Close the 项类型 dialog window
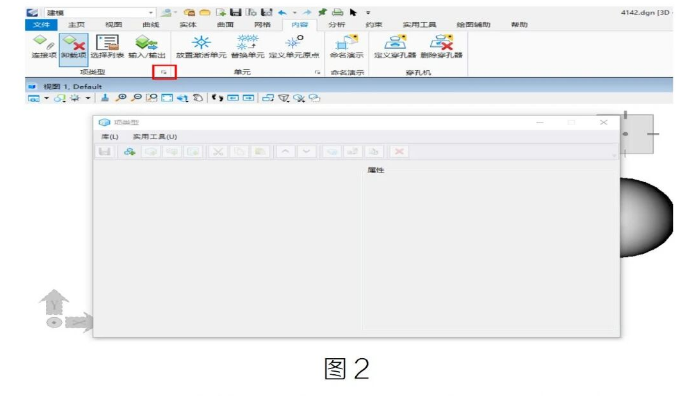The height and width of the screenshot is (396, 697). pos(603,122)
